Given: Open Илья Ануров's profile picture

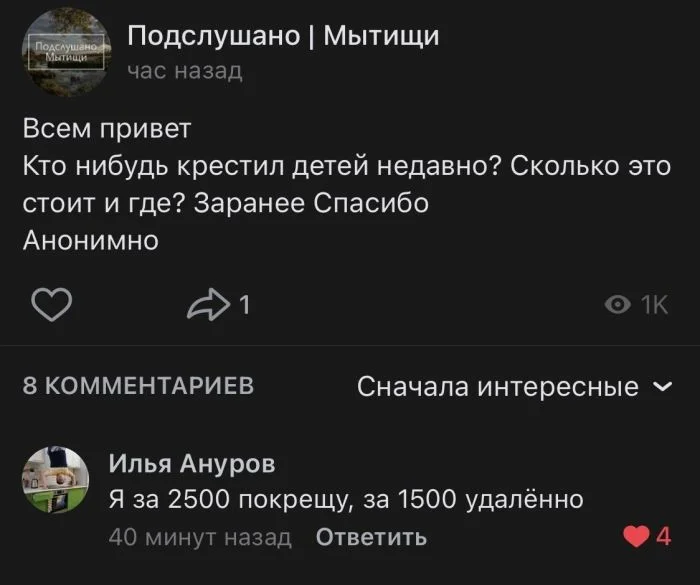Looking at the screenshot, I should 58,481.
